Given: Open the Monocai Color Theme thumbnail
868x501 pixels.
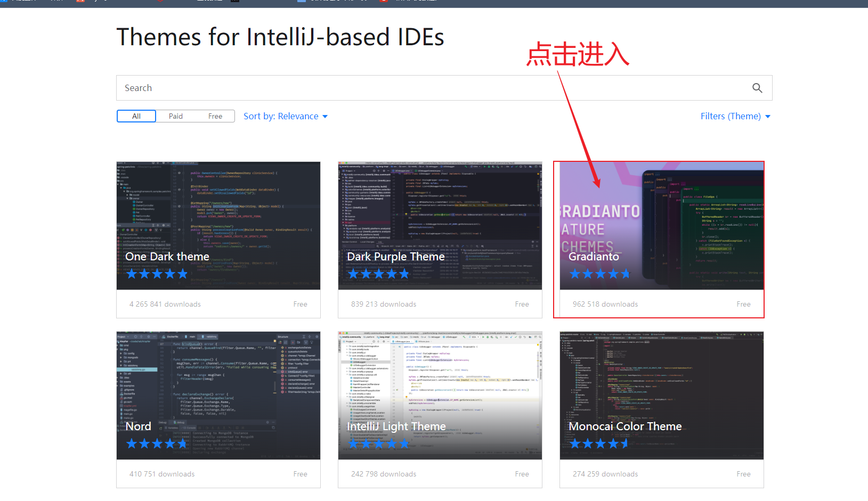Looking at the screenshot, I should pyautogui.click(x=662, y=396).
